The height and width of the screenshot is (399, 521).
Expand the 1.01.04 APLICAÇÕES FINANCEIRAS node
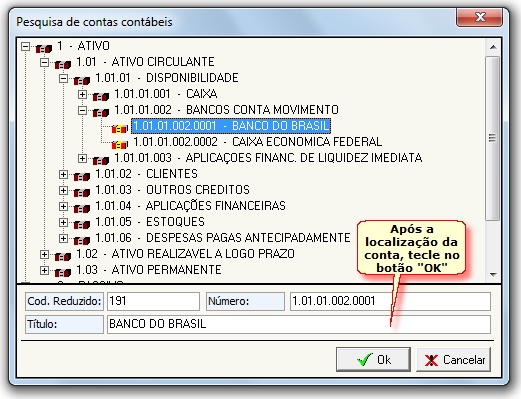pyautogui.click(x=63, y=206)
